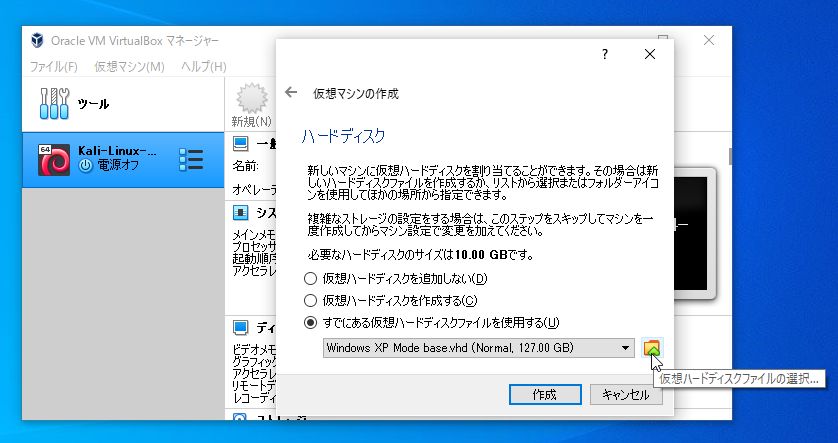Click the 仮想マシンの作成 title text
The image size is (838, 443).
click(356, 94)
